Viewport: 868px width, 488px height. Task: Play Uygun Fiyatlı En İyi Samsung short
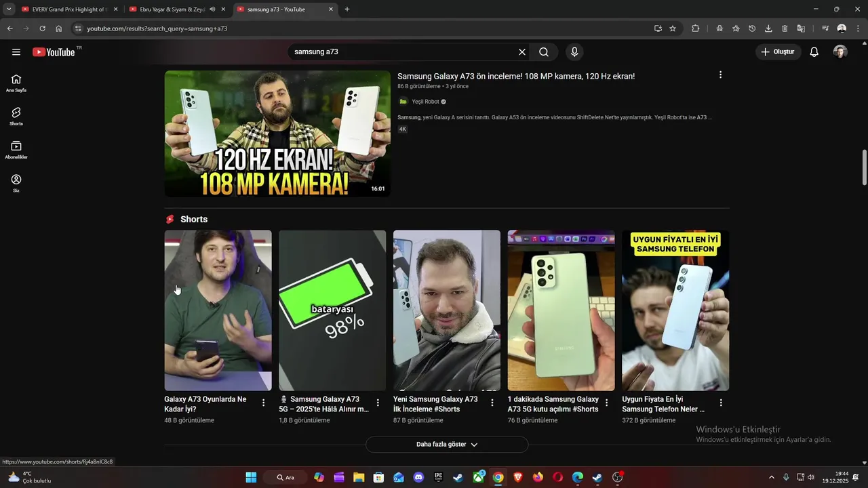pos(675,310)
